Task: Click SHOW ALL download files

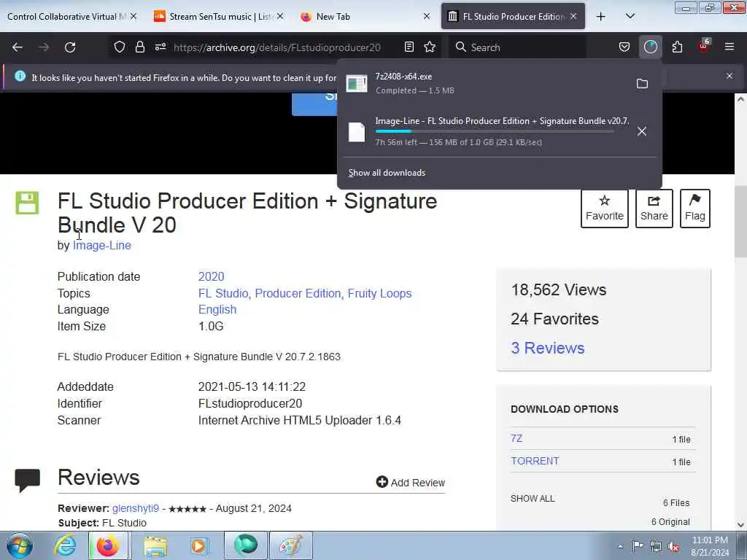Action: [x=533, y=499]
